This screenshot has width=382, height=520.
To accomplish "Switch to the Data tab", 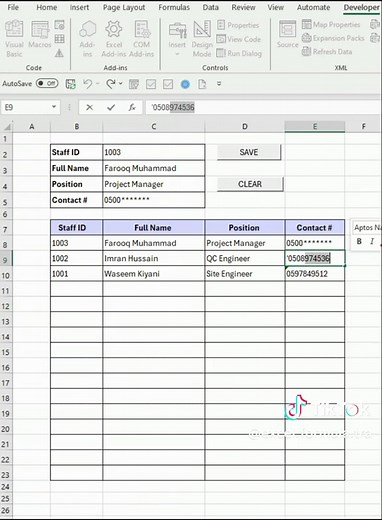I will (211, 7).
